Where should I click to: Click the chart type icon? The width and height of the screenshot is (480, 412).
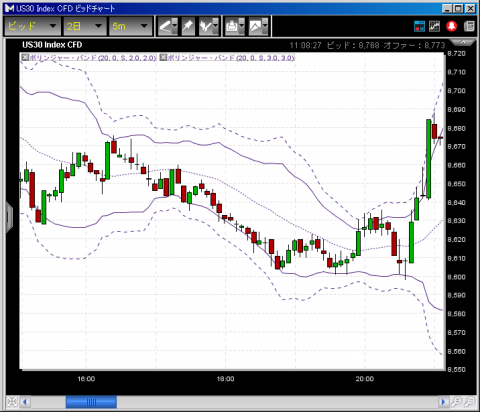pos(255,26)
